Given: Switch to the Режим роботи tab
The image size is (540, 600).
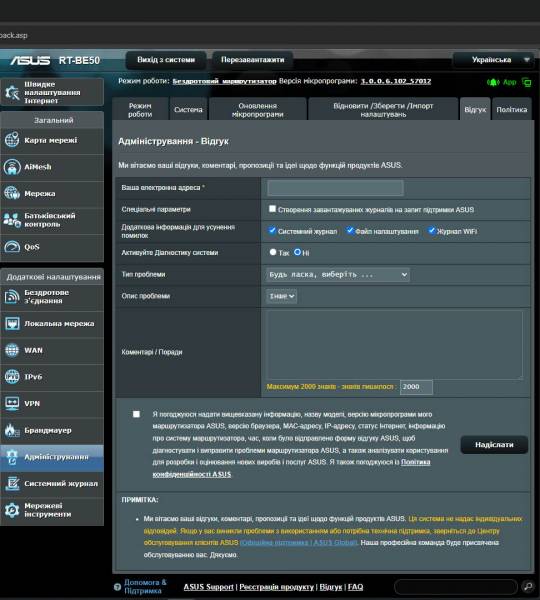Looking at the screenshot, I should [140, 109].
